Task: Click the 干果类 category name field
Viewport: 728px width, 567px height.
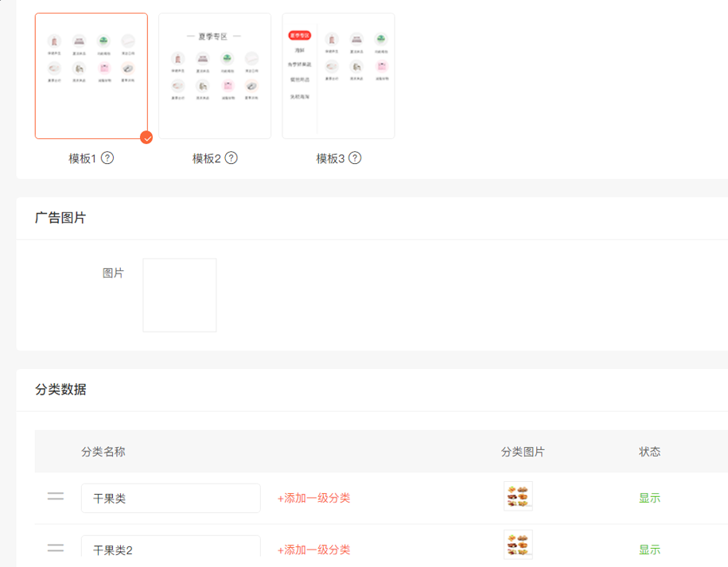Action: pos(170,499)
